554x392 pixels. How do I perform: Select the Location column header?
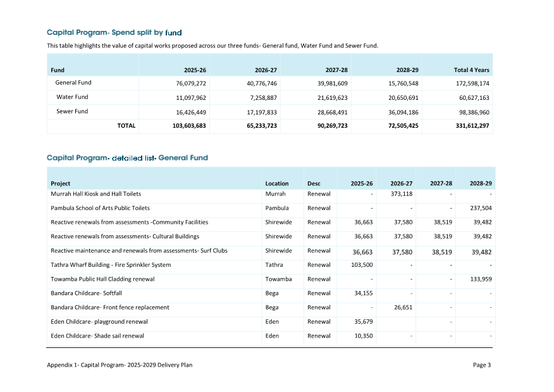tap(276, 184)
